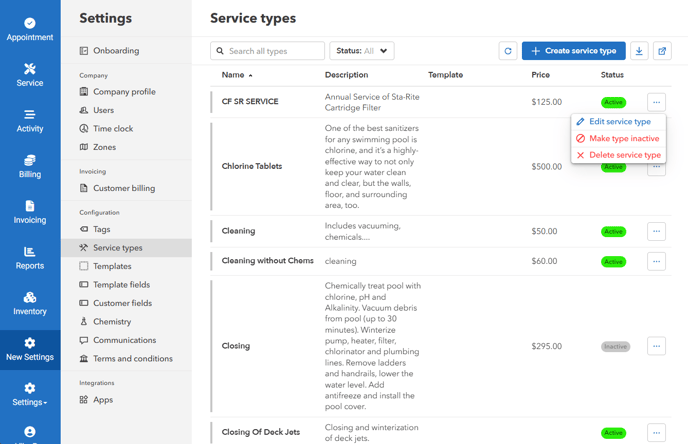Expand the Status filter dropdown
The height and width of the screenshot is (444, 688).
coord(362,51)
